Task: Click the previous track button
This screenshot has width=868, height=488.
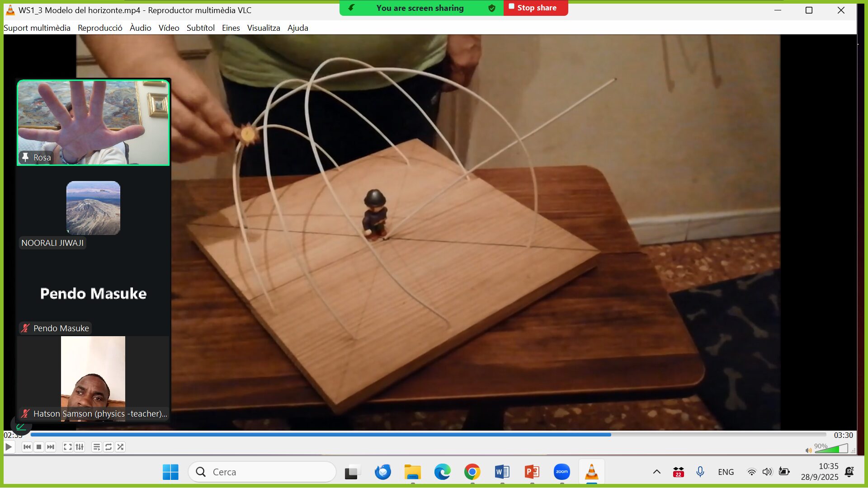Action: point(27,447)
